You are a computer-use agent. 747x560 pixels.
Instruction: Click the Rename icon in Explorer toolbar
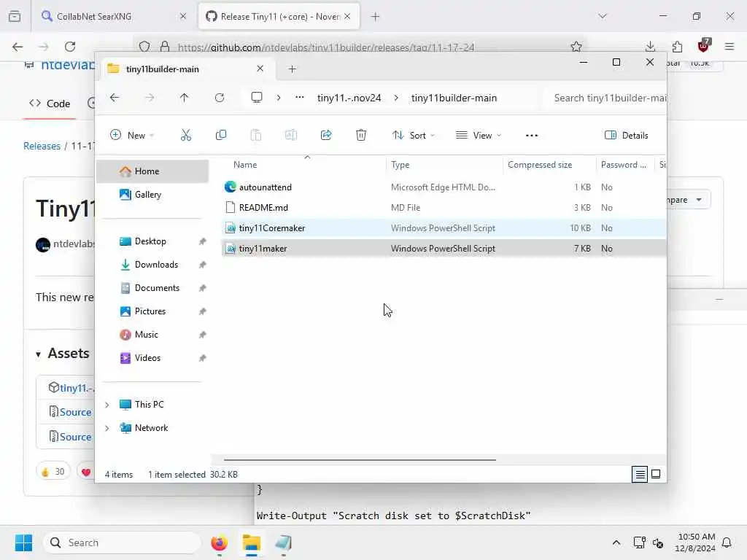290,135
